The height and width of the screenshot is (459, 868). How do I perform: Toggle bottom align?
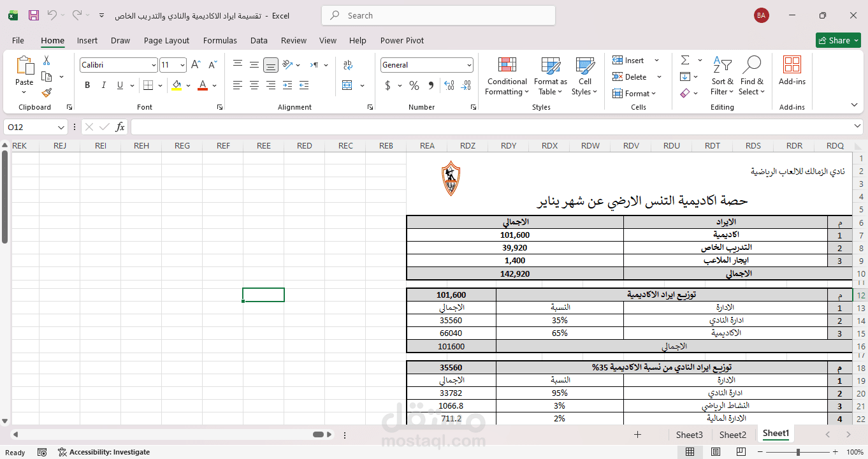(x=271, y=64)
